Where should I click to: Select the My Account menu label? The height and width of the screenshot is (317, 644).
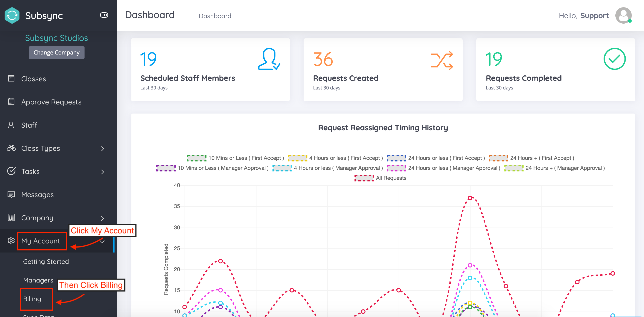click(x=40, y=241)
